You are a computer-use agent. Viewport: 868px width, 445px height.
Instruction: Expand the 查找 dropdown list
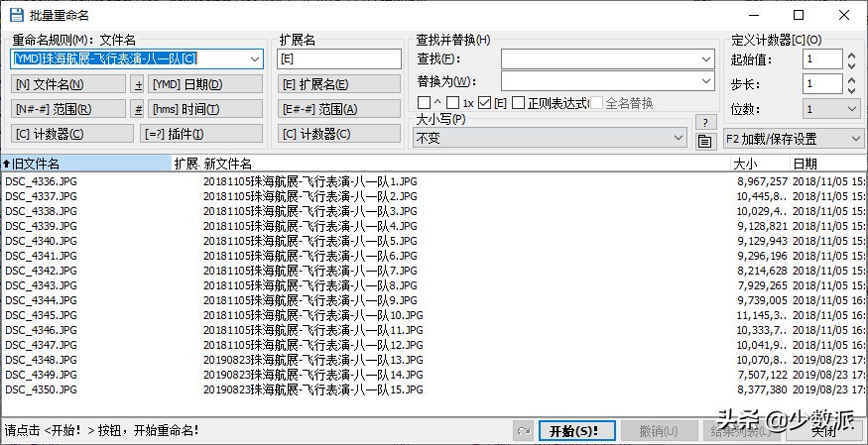[x=706, y=59]
